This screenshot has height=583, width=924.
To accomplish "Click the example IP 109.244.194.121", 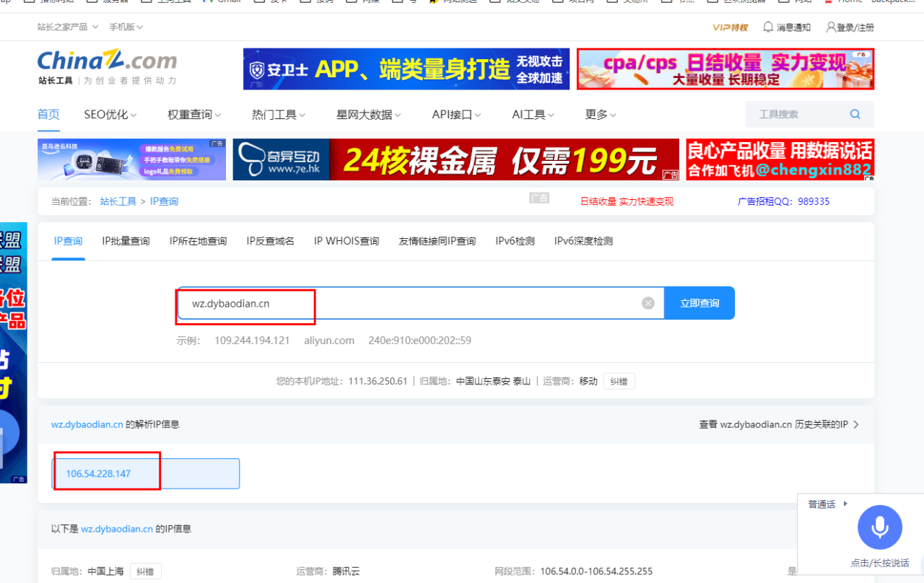I will 252,341.
